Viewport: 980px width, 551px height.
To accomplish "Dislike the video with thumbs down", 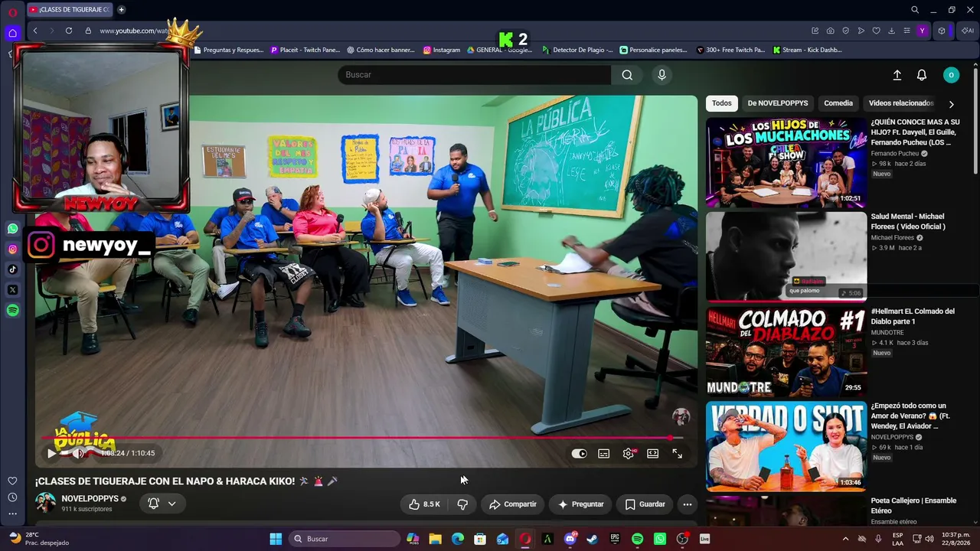I will (x=462, y=504).
